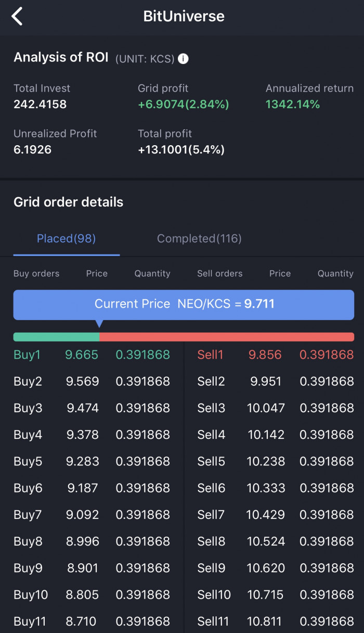The width and height of the screenshot is (364, 633).
Task: Select the Sell1 order at 9.856
Action: 276,355
